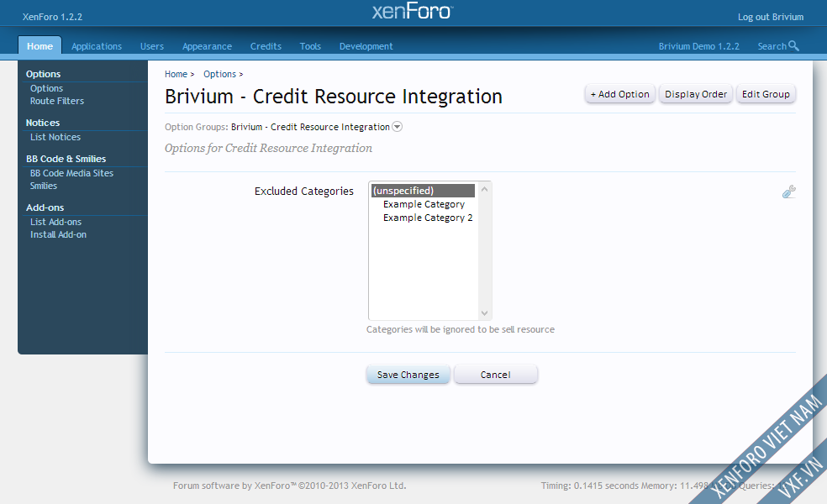
Task: Open the Tools tab
Action: pyautogui.click(x=310, y=46)
